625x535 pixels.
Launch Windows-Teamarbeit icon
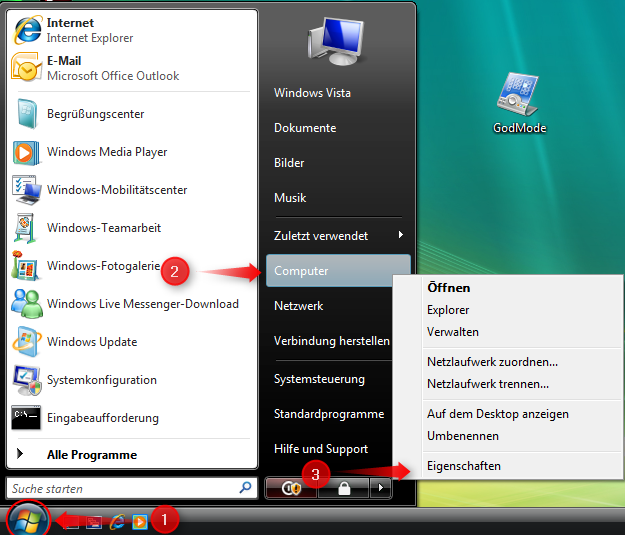[x=25, y=228]
